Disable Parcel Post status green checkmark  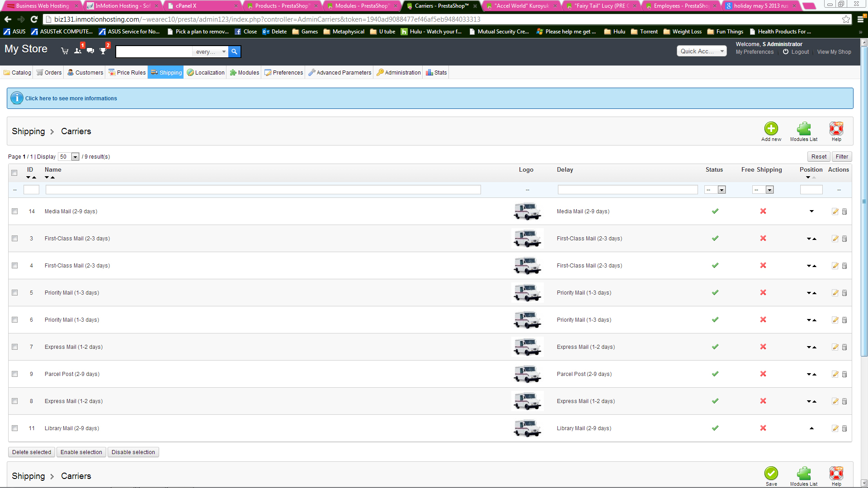coord(715,374)
